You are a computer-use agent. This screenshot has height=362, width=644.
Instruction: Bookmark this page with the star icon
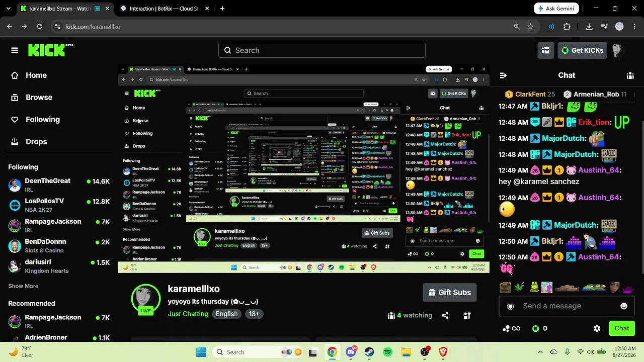coord(530,27)
